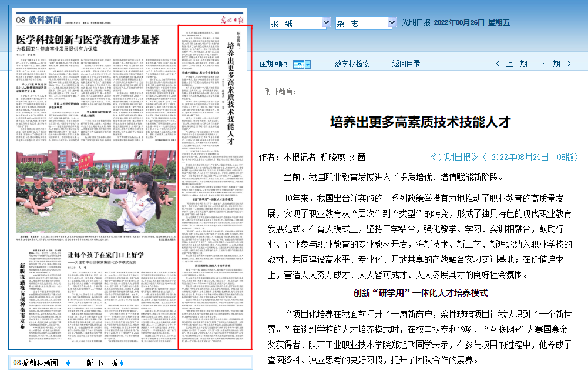Screen dimensions: 588x374
Task: Select 返回目录 in the navigation bar
Action: tap(406, 64)
